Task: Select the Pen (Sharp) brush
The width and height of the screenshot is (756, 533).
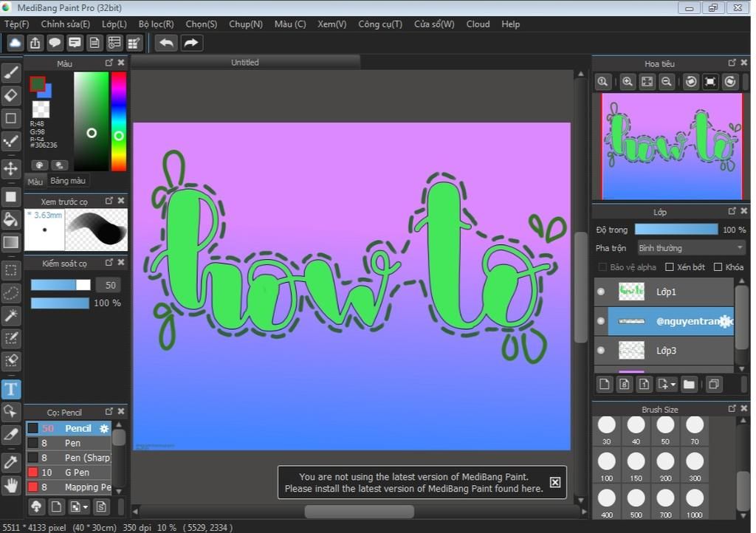Action: (69, 458)
